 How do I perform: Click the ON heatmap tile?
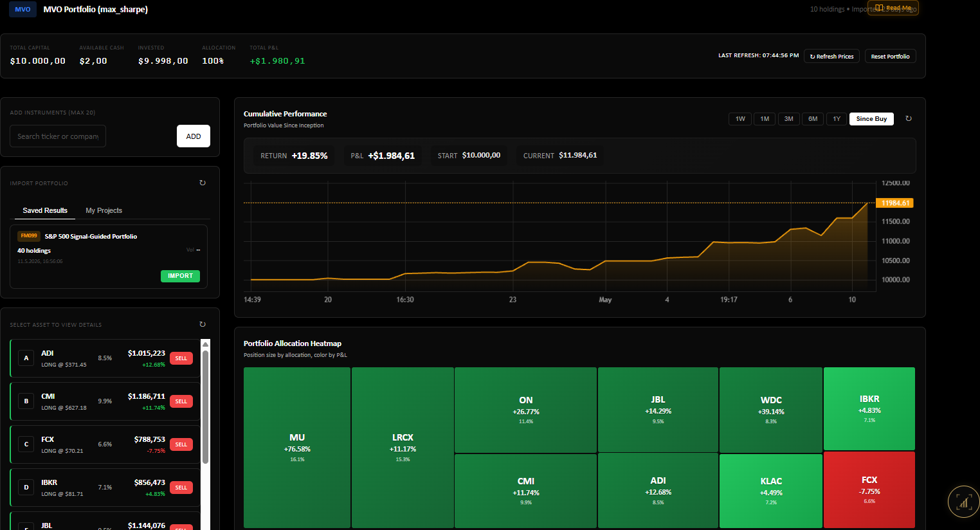[x=525, y=410]
